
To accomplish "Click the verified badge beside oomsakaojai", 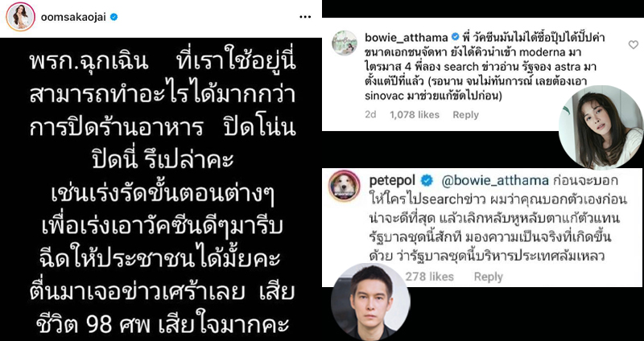I will click(114, 17).
